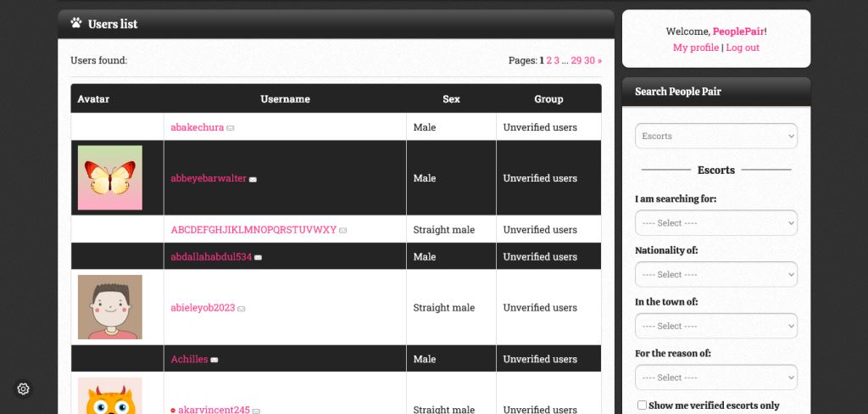The image size is (868, 414).
Task: Click the envelope icon after ABCDEFGHJIKLMNOPQRSTUVWXY
Action: tap(343, 230)
